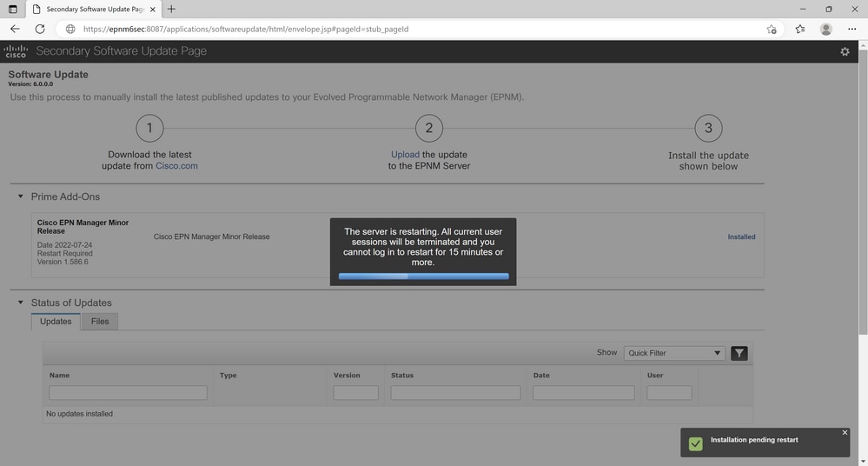Click the add-on description 'Cisco EPN Manager Minor Release'

[211, 236]
